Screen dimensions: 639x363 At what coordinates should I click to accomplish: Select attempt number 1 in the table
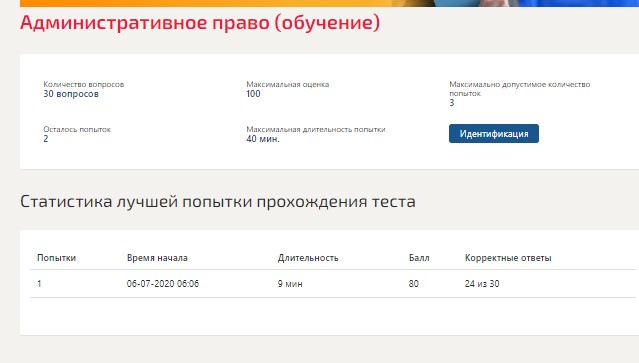(x=39, y=284)
